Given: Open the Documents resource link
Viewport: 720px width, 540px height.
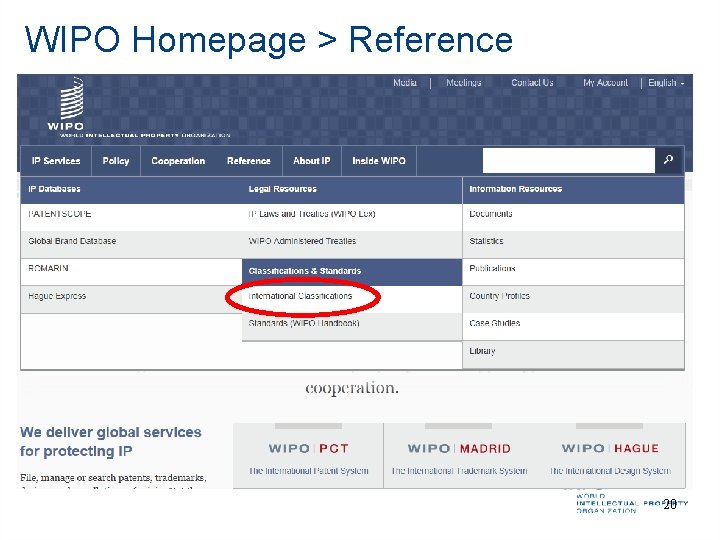Looking at the screenshot, I should click(490, 214).
